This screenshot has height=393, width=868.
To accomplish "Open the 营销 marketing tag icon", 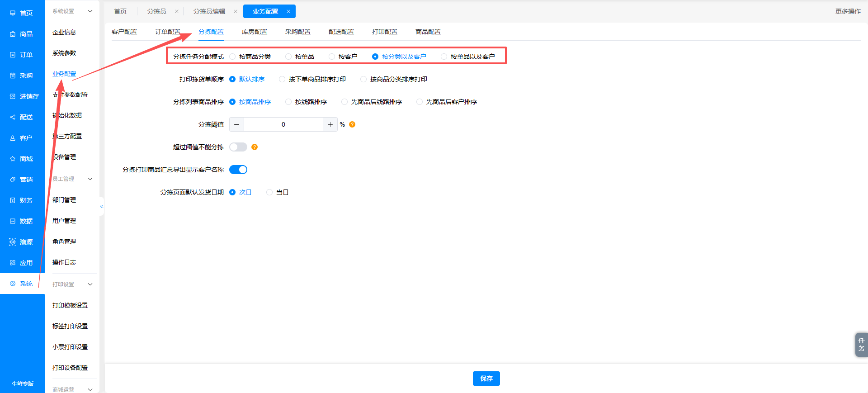I will pos(13,180).
